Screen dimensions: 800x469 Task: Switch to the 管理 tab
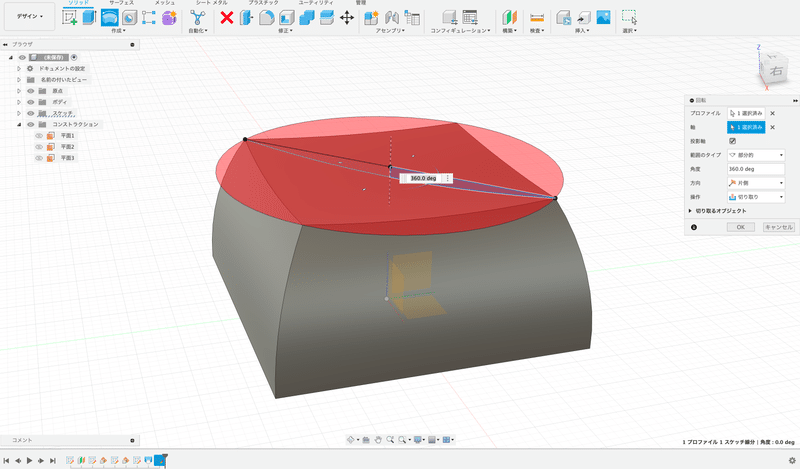361,3
